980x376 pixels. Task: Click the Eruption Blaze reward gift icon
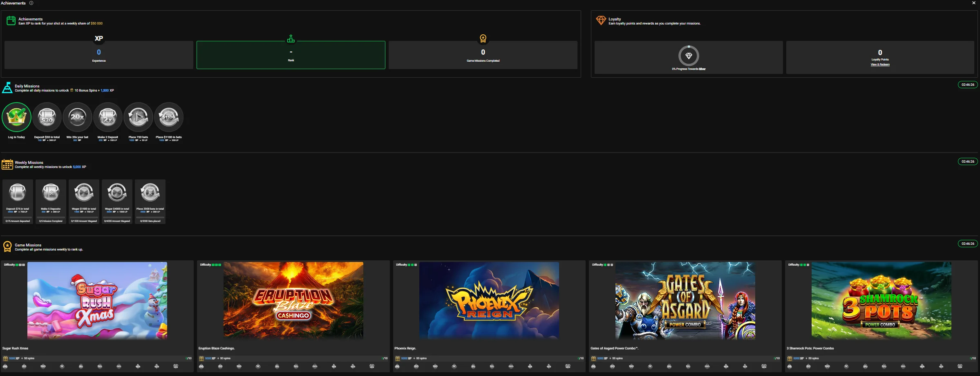[201, 358]
